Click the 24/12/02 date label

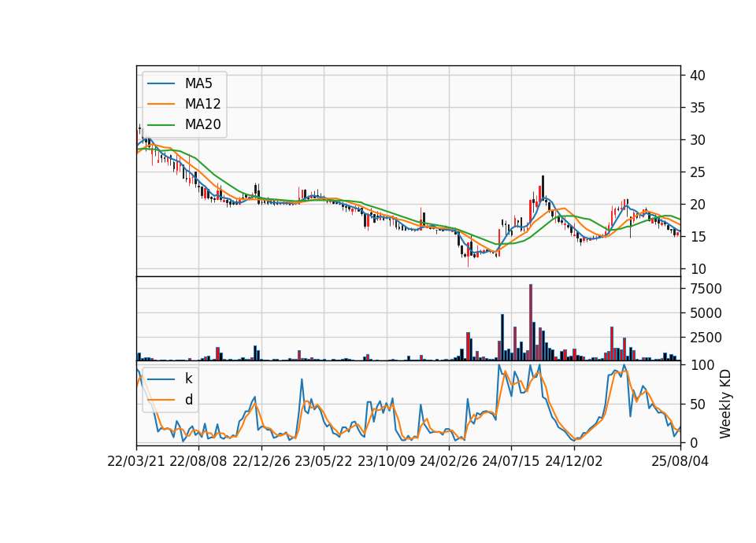coord(574,461)
